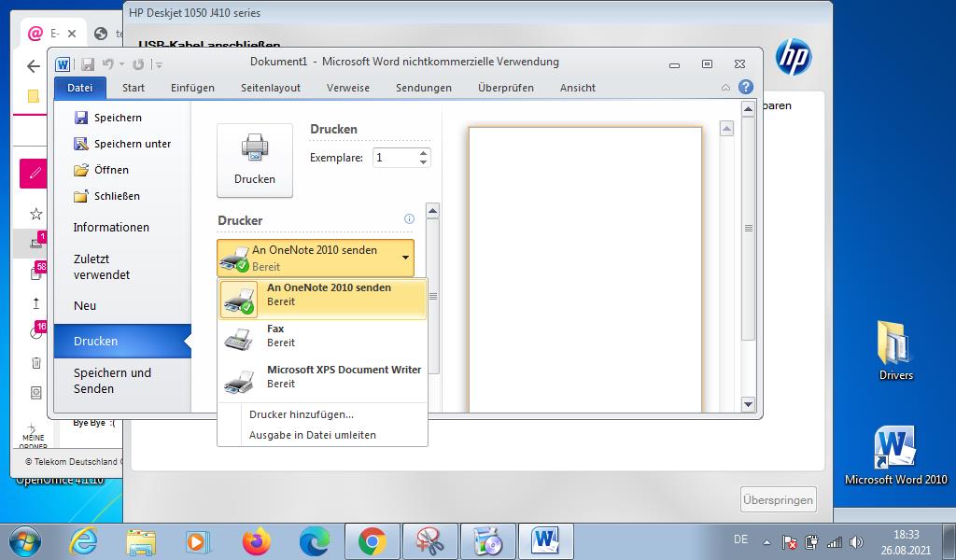Launch Internet Explorer from taskbar
Screen dimensions: 956x560
82,541
